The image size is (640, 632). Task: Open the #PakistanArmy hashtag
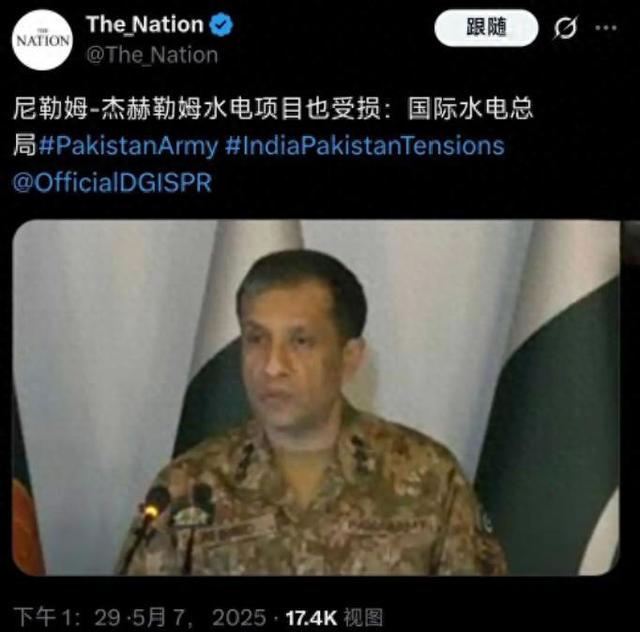click(x=128, y=146)
